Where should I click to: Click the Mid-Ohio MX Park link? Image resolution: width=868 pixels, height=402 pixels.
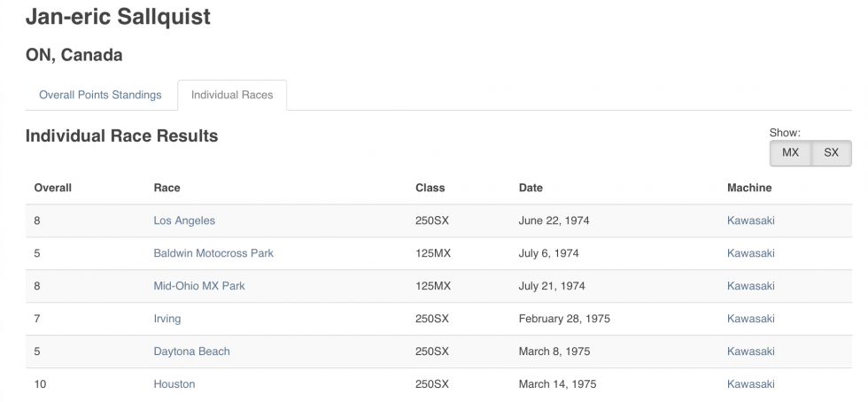point(199,286)
